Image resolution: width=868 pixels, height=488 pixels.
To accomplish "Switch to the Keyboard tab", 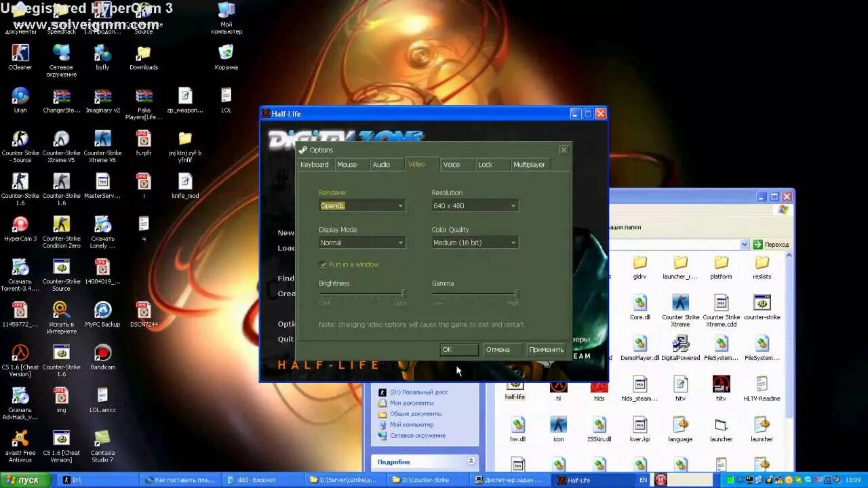I will pyautogui.click(x=315, y=165).
